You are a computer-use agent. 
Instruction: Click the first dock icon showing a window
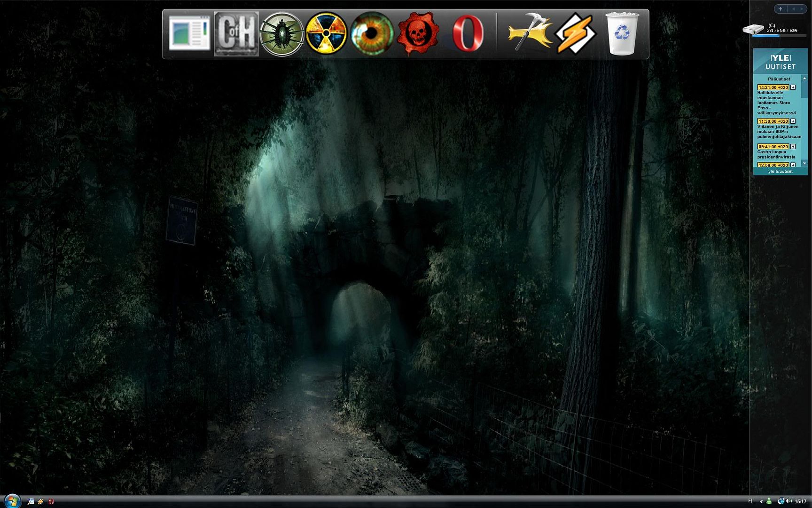click(x=190, y=34)
